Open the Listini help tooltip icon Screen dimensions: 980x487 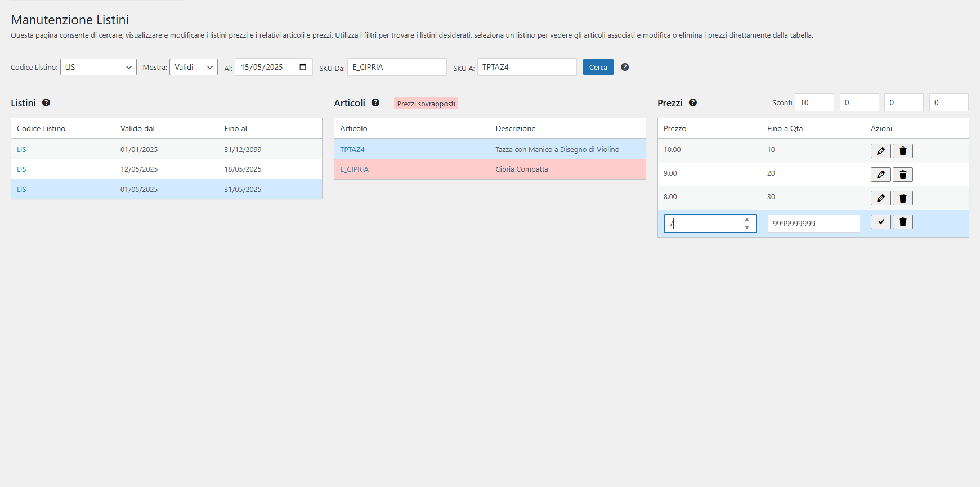tap(46, 102)
